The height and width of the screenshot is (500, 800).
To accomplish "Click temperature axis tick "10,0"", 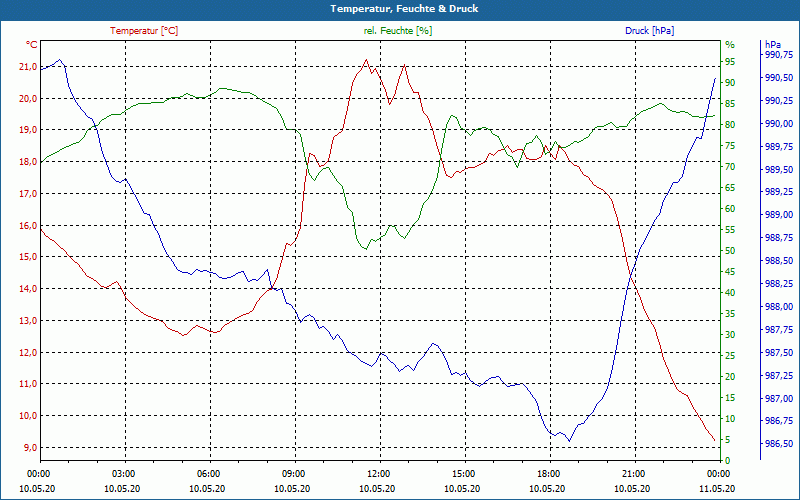I will click(29, 416).
